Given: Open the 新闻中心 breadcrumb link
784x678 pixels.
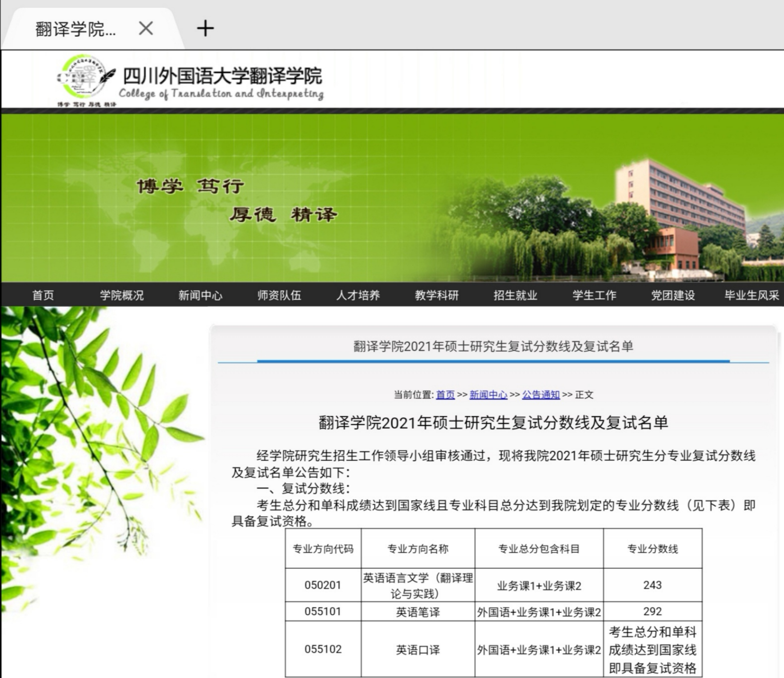Looking at the screenshot, I should tap(488, 395).
